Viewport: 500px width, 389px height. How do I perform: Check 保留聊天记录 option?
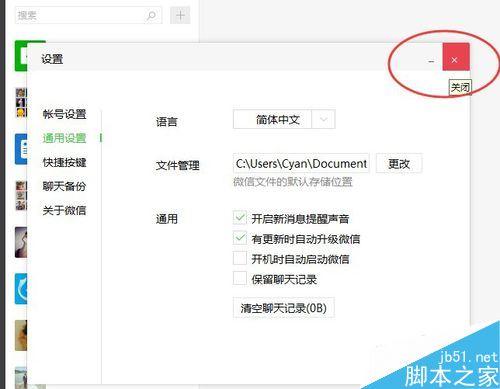(x=240, y=278)
